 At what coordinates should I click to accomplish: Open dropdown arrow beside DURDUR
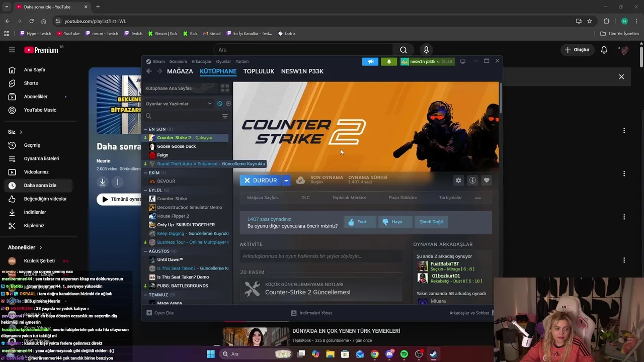point(286,180)
